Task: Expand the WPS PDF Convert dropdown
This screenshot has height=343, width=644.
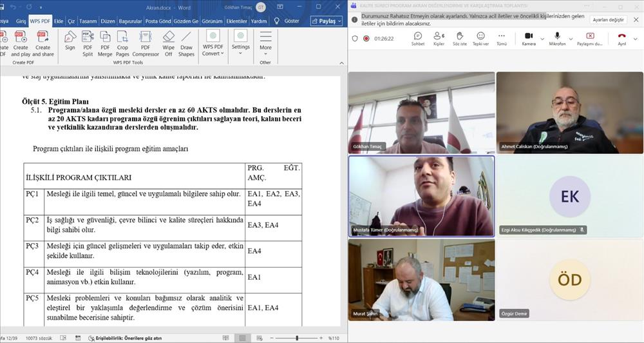Action: point(212,50)
